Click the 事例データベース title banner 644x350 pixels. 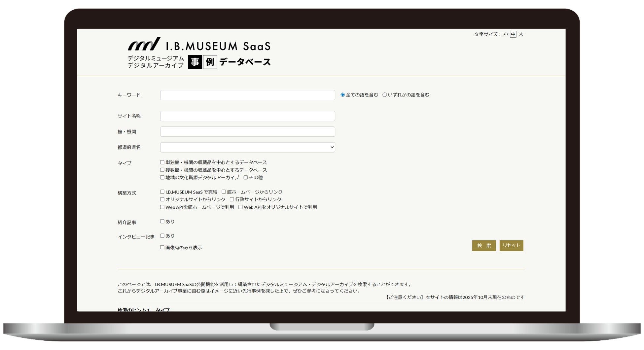click(230, 62)
